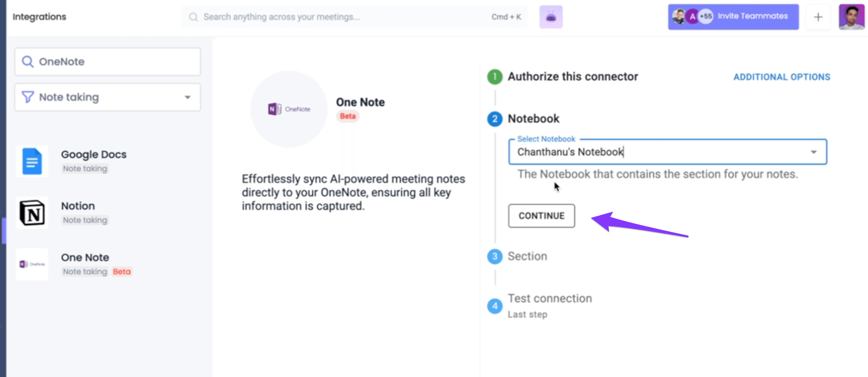Expand the Select Notebook dropdown arrow
This screenshot has width=868, height=377.
pyautogui.click(x=814, y=152)
